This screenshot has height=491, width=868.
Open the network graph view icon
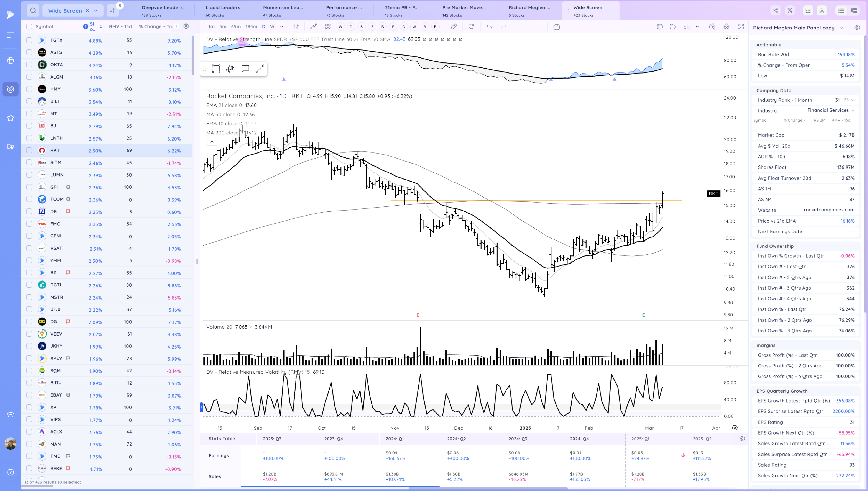coord(822,10)
